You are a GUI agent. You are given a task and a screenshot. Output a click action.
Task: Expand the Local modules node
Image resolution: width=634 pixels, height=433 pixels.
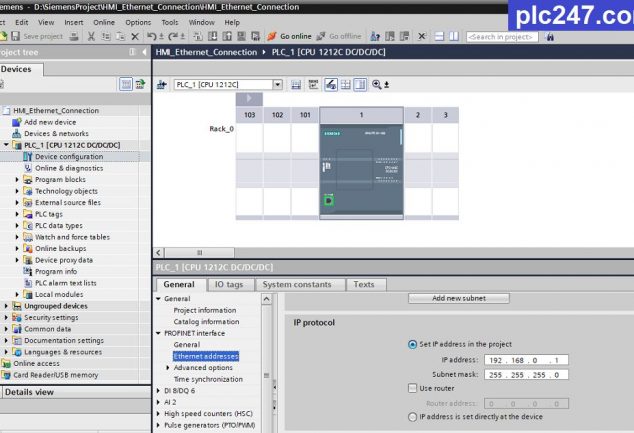pos(17,294)
